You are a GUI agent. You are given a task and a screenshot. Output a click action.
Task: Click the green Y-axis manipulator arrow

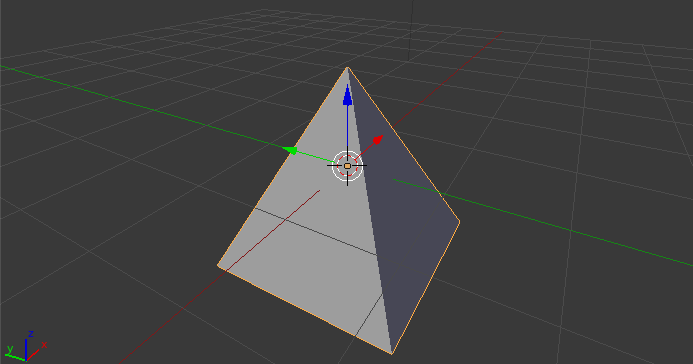[290, 150]
